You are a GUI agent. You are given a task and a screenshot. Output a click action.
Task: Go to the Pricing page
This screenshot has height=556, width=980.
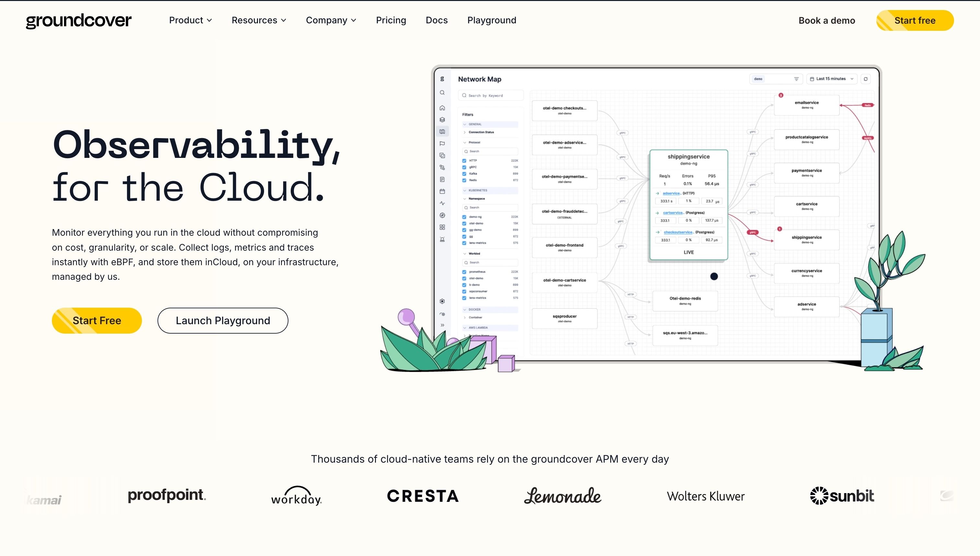click(391, 20)
